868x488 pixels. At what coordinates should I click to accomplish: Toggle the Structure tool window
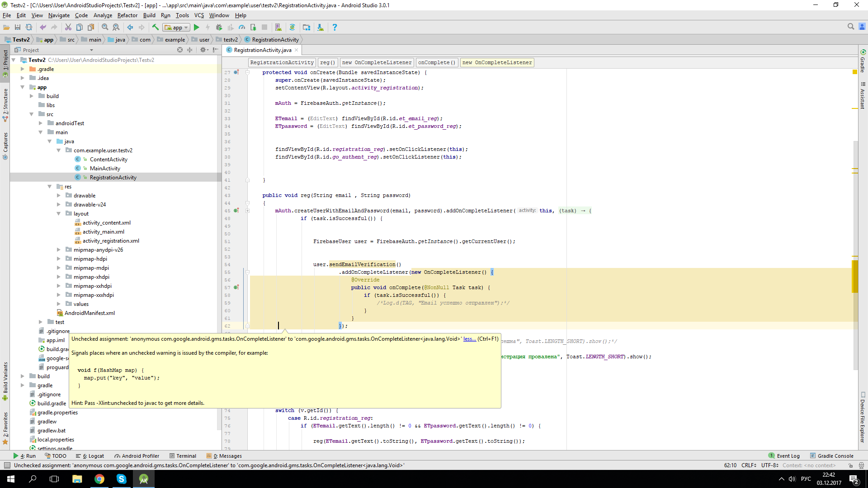tap(5, 105)
